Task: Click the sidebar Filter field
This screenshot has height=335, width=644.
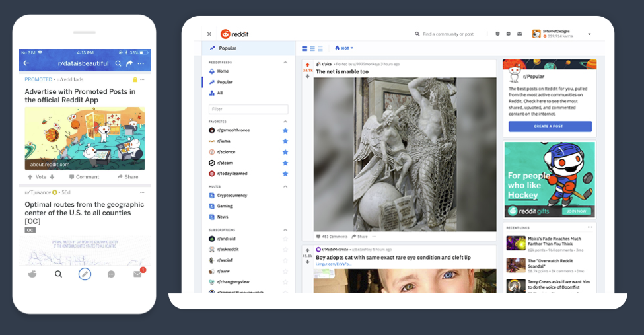Action: (248, 109)
